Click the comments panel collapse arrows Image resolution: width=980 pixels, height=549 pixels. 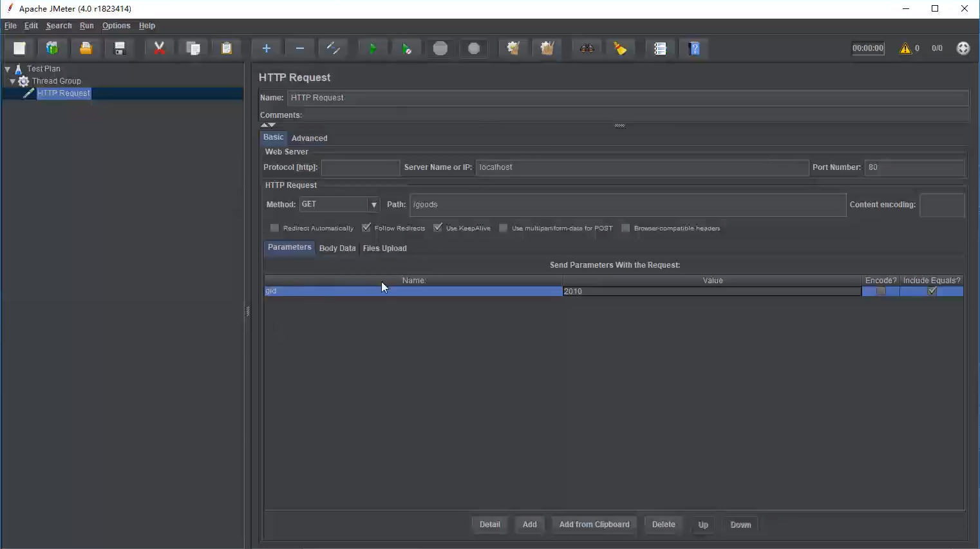pos(269,125)
